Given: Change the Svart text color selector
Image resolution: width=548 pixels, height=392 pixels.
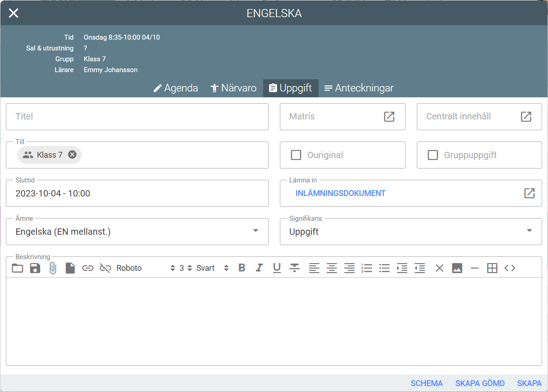Looking at the screenshot, I should click(213, 268).
